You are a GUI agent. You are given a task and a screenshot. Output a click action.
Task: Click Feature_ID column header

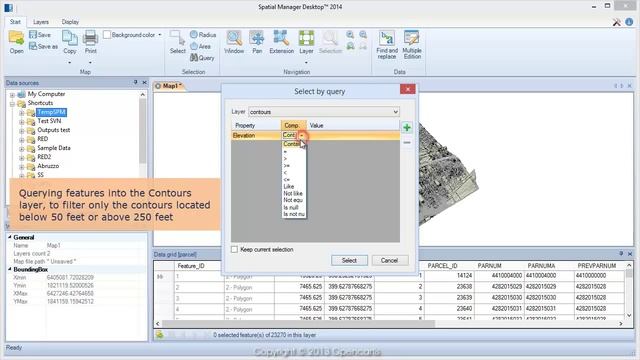[x=200, y=266]
